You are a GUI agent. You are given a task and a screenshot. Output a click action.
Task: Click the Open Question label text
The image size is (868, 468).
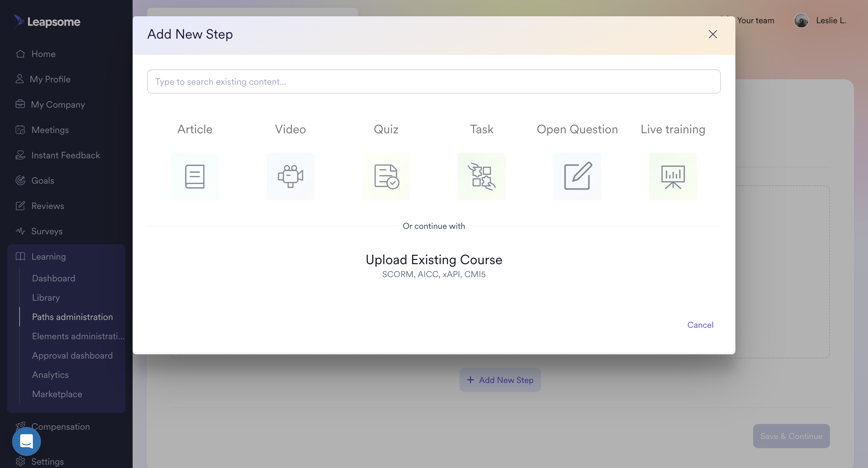point(577,129)
